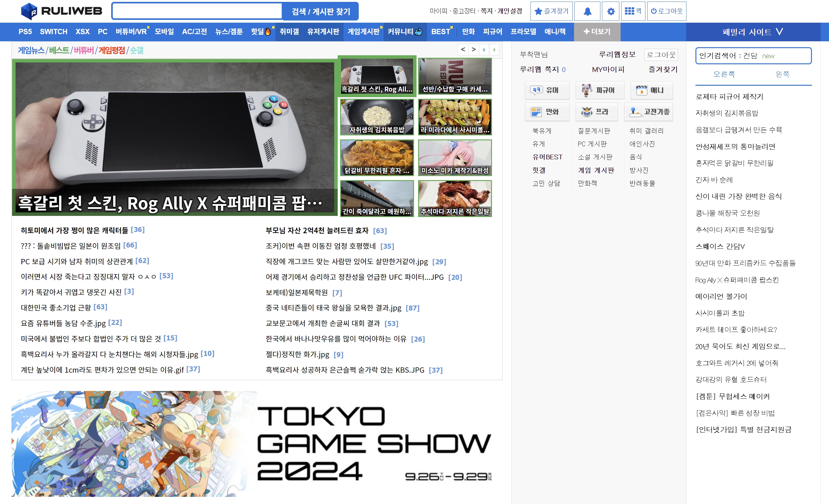This screenshot has height=504, width=829.
Task: Open the 자취생의 김치볶음밥 thumbnail
Action: pyautogui.click(x=376, y=117)
